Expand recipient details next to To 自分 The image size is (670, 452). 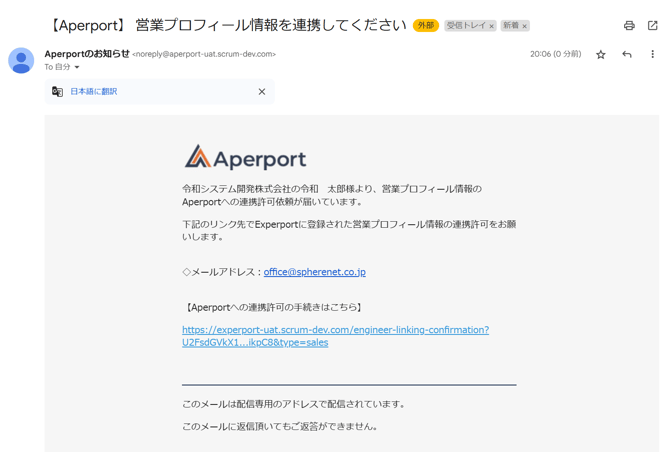click(x=77, y=67)
